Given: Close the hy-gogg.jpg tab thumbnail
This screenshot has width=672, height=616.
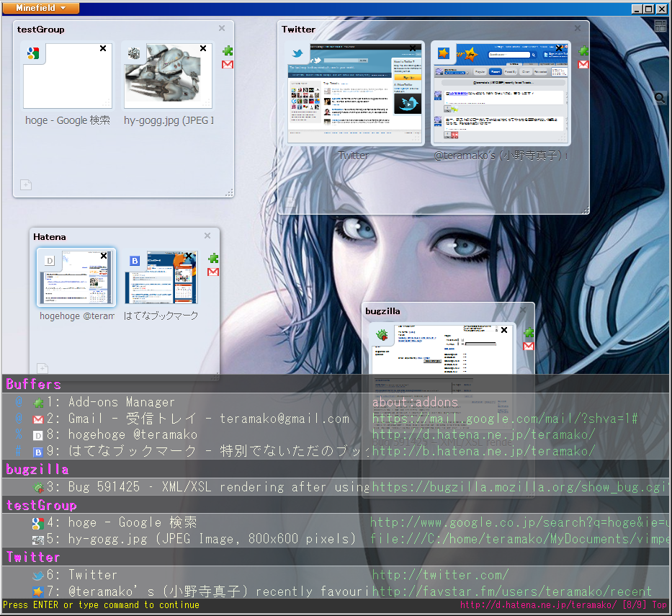Looking at the screenshot, I should [203, 48].
